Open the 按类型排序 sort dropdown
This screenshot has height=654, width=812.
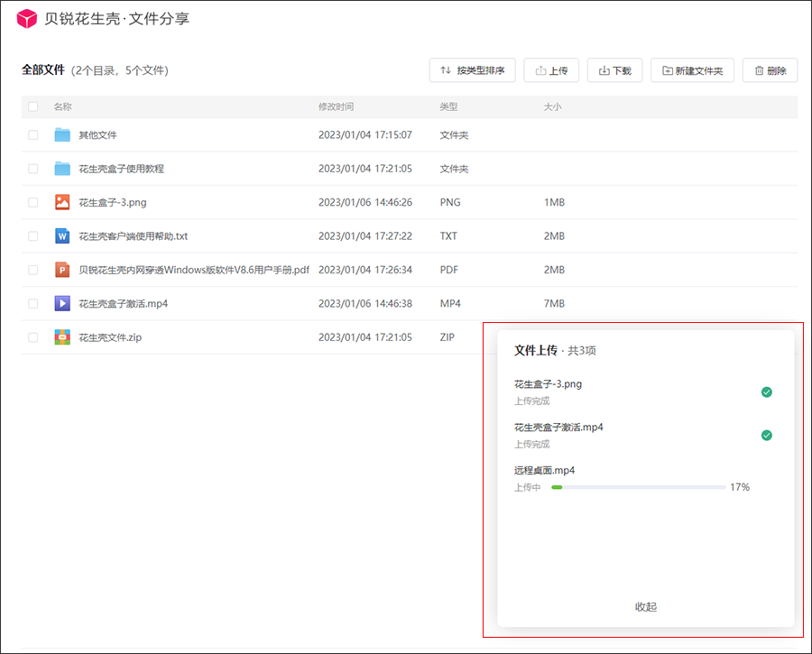tap(472, 70)
